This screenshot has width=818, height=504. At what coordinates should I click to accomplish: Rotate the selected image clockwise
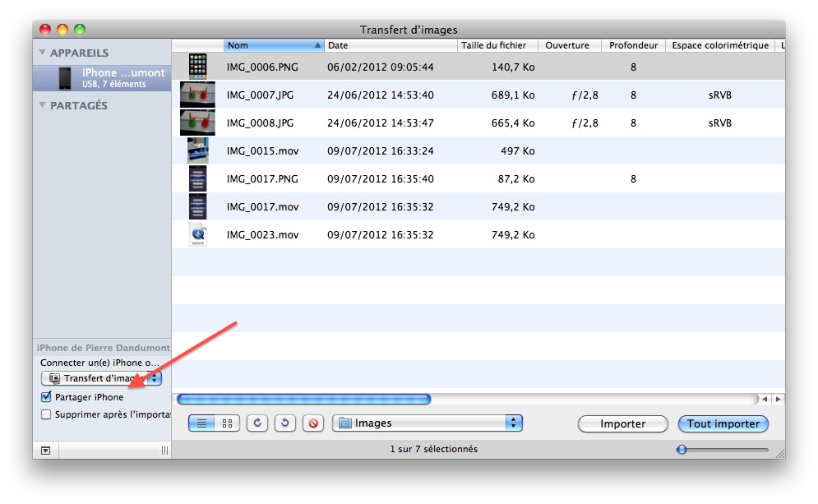258,423
